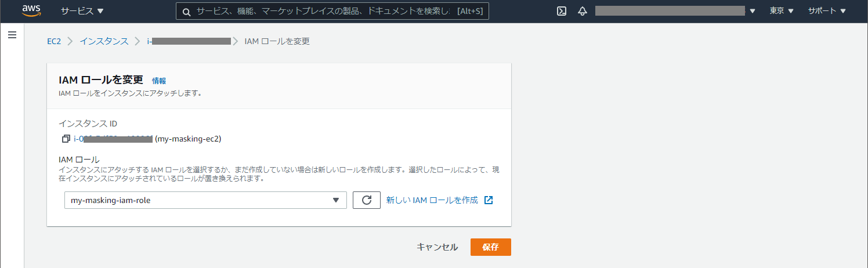Screen dimensions: 868x268
Task: Refresh the IAM role list
Action: (x=366, y=200)
